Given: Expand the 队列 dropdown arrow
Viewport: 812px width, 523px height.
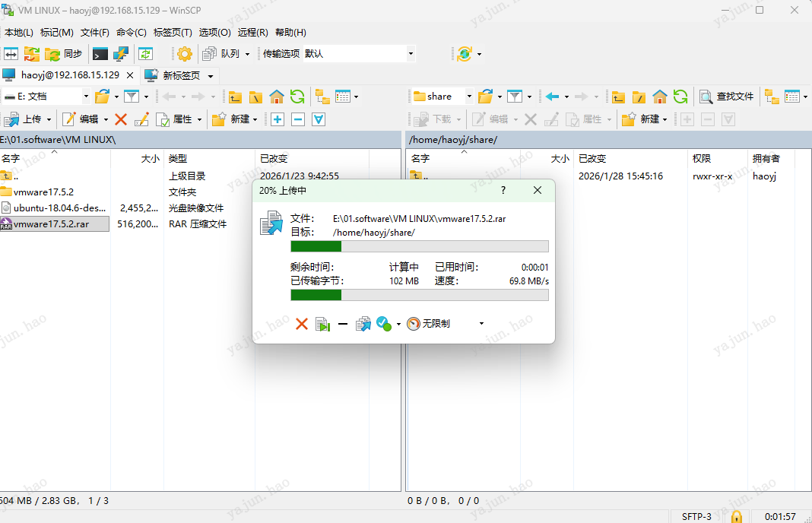Looking at the screenshot, I should coord(247,54).
